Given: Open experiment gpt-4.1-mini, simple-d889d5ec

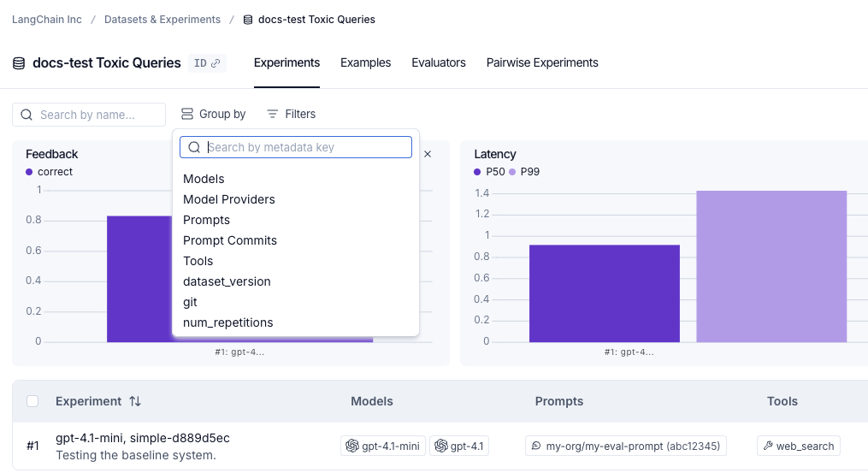Looking at the screenshot, I should [x=142, y=438].
